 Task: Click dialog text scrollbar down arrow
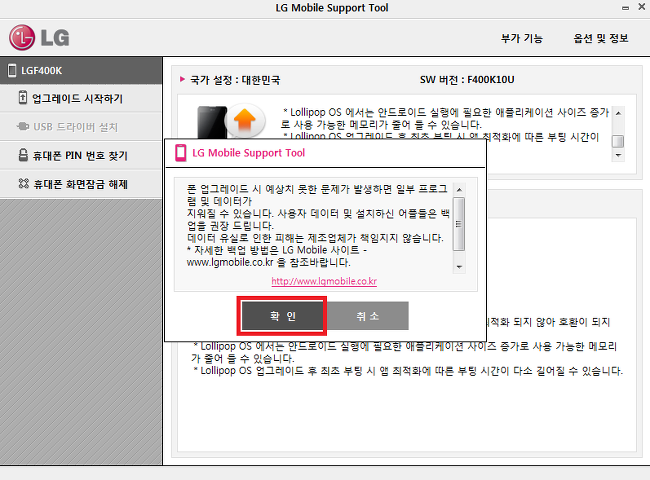coord(459,267)
